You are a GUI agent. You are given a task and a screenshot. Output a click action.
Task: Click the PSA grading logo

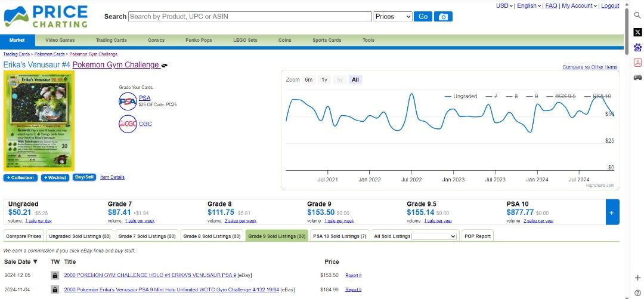tap(128, 101)
